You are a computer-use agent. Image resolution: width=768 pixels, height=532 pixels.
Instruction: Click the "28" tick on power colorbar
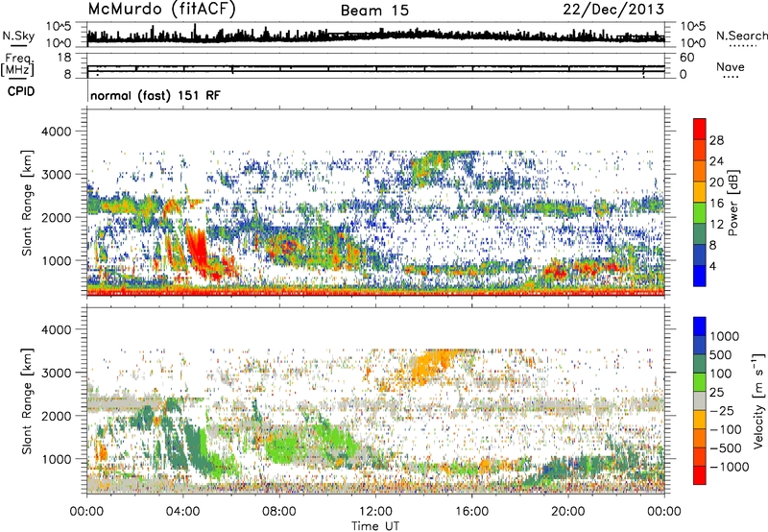pyautogui.click(x=716, y=140)
